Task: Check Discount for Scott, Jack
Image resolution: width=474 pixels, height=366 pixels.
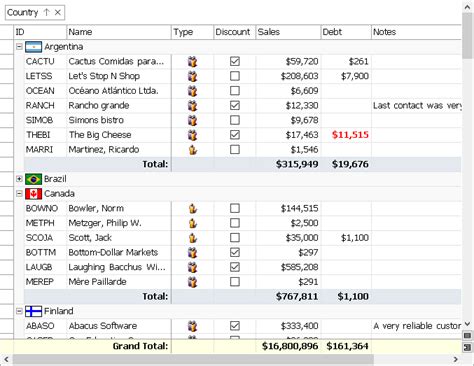Action: 235,238
